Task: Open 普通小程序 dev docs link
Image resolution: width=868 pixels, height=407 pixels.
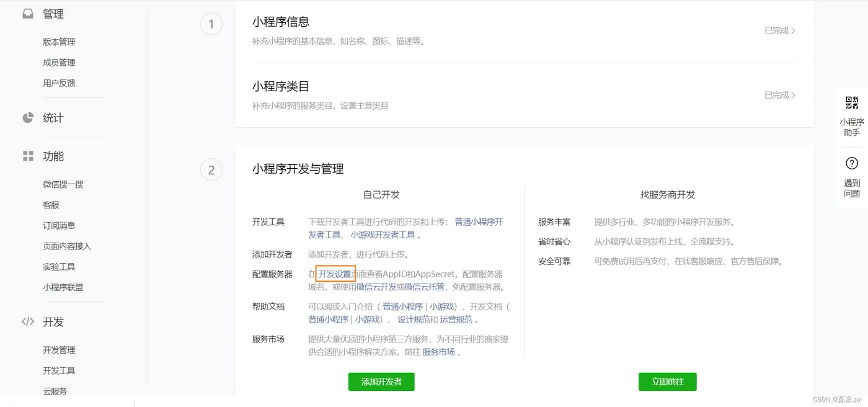Action: click(x=329, y=320)
